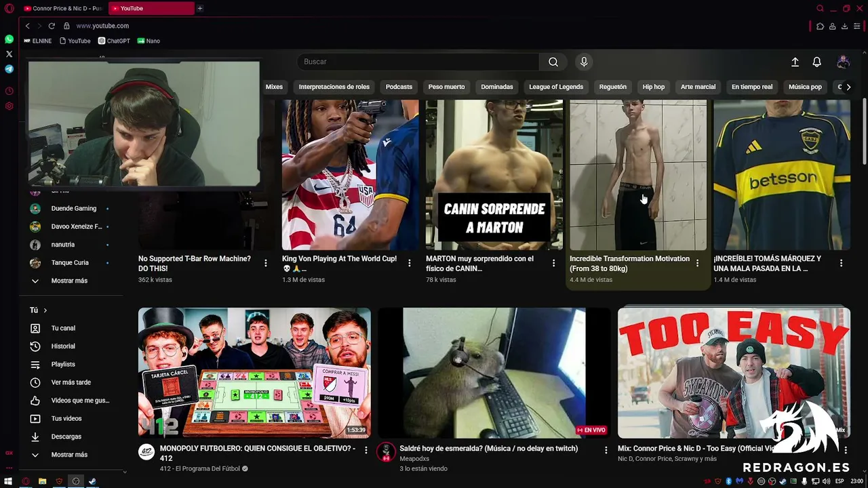Screen dimensions: 868x488
Task: Open a new browser tab
Action: click(199, 8)
